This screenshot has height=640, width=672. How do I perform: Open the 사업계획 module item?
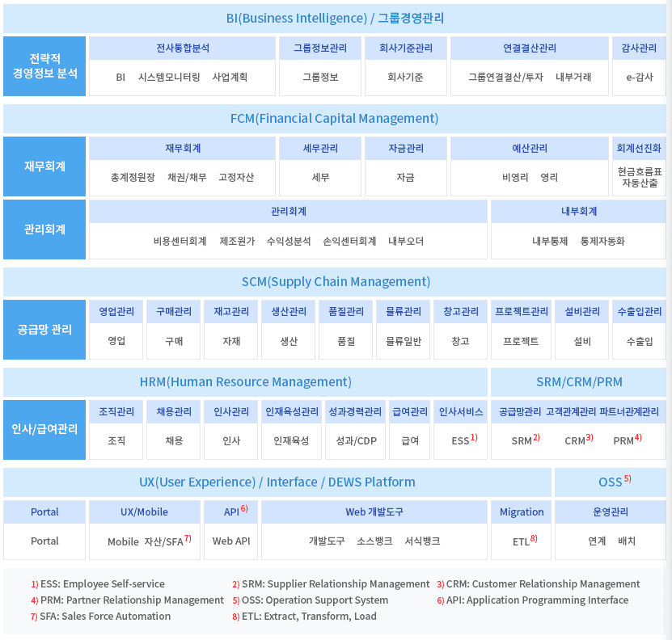click(230, 78)
